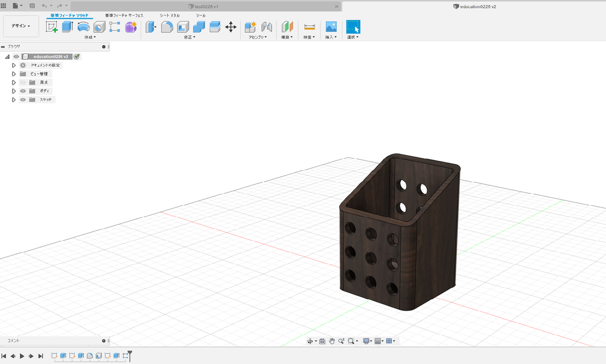
Task: Switch to シート メタル tab
Action: [170, 16]
